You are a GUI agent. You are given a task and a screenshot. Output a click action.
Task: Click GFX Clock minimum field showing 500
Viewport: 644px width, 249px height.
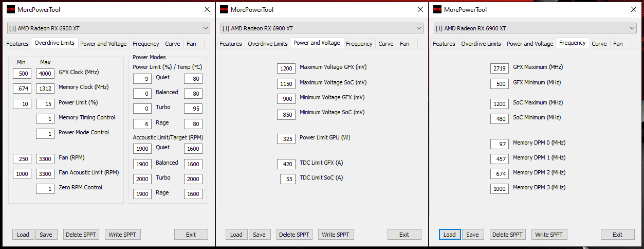(22, 74)
